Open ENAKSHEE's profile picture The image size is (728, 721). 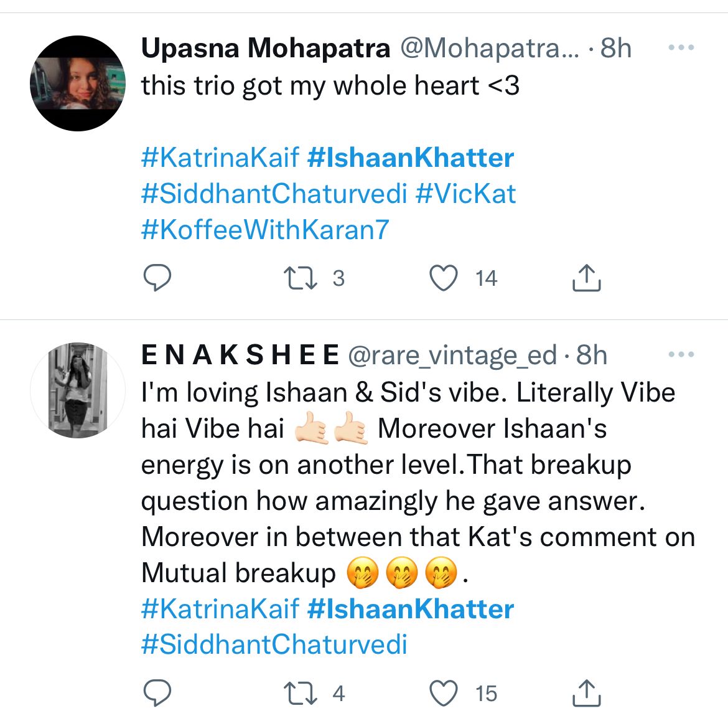coord(78,390)
